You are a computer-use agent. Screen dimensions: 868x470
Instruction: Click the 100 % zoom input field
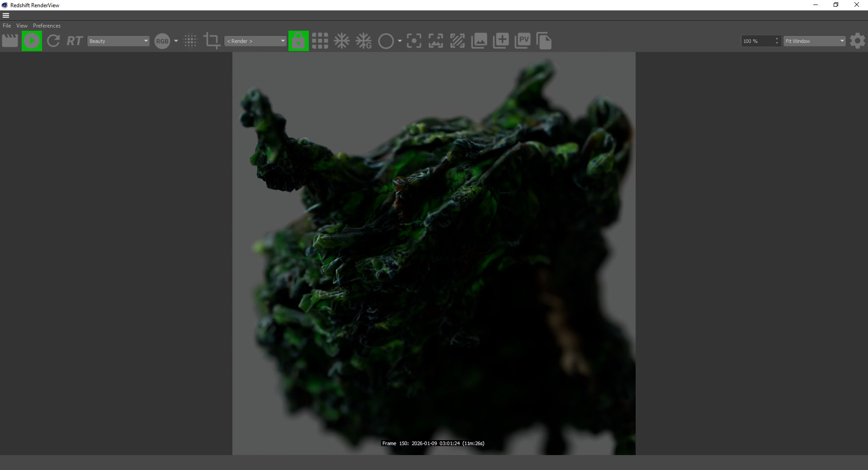tap(757, 41)
